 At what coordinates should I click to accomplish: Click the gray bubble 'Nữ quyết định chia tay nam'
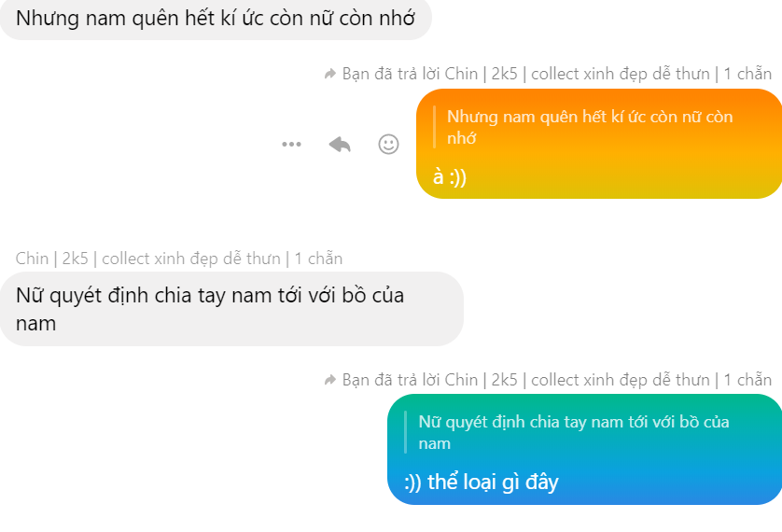(232, 309)
